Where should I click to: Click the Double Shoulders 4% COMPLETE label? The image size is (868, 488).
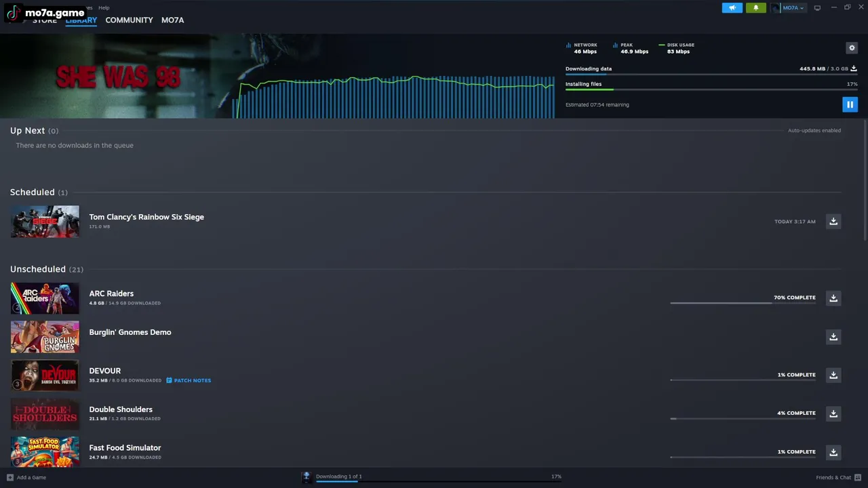point(796,413)
